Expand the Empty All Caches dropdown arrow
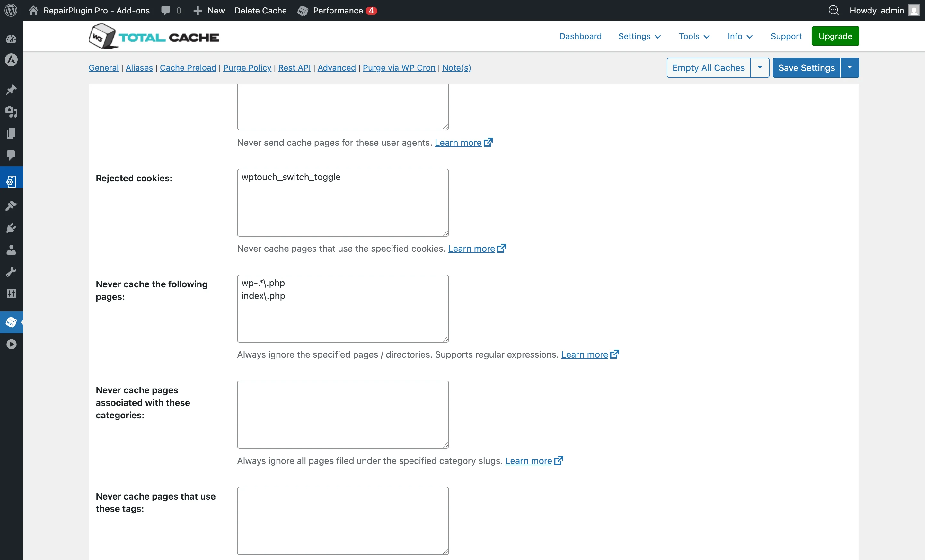Viewport: 925px width, 560px height. 760,67
